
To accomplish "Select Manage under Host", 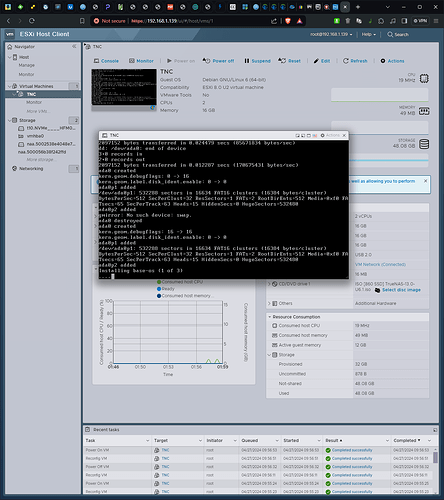I will click(27, 65).
